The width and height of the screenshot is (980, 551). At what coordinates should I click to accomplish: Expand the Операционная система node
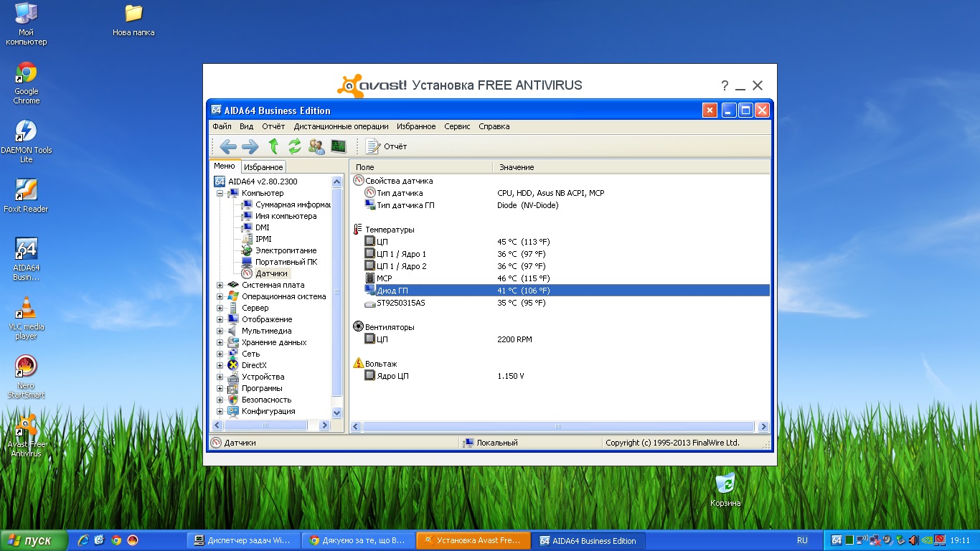click(220, 296)
